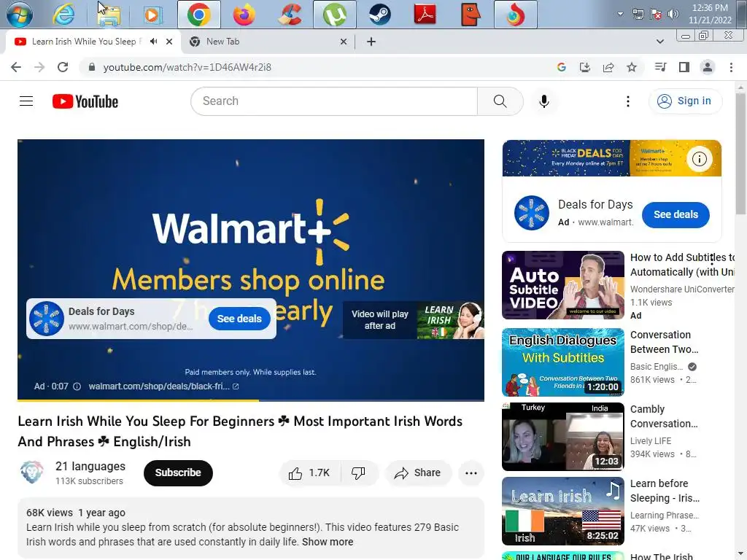Open Steam from the taskbar
This screenshot has height=560, width=747.
point(379,15)
